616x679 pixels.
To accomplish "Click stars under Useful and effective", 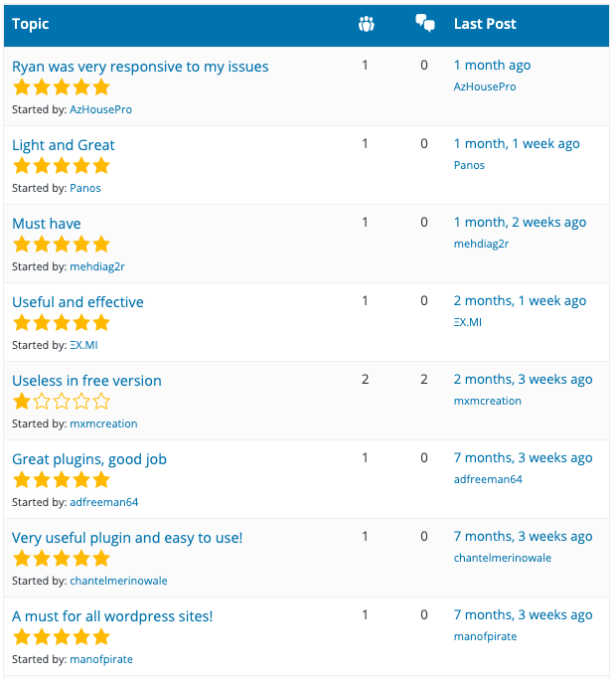I will tap(62, 323).
